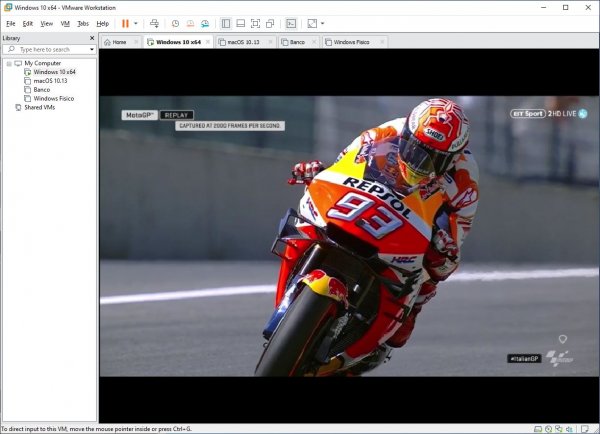The width and height of the screenshot is (600, 434).
Task: Click the sound card status icon
Action: [569, 429]
